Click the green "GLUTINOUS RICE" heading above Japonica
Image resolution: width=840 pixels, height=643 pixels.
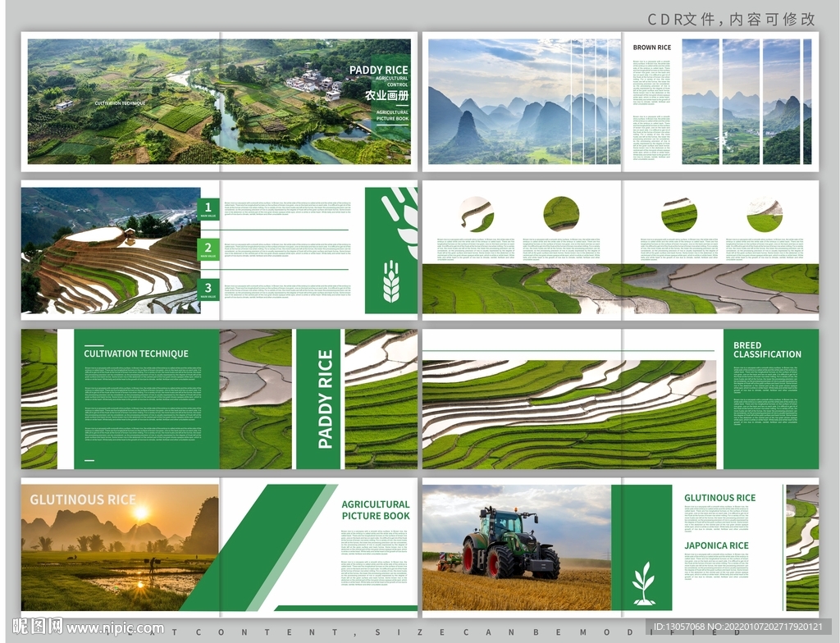pyautogui.click(x=720, y=498)
